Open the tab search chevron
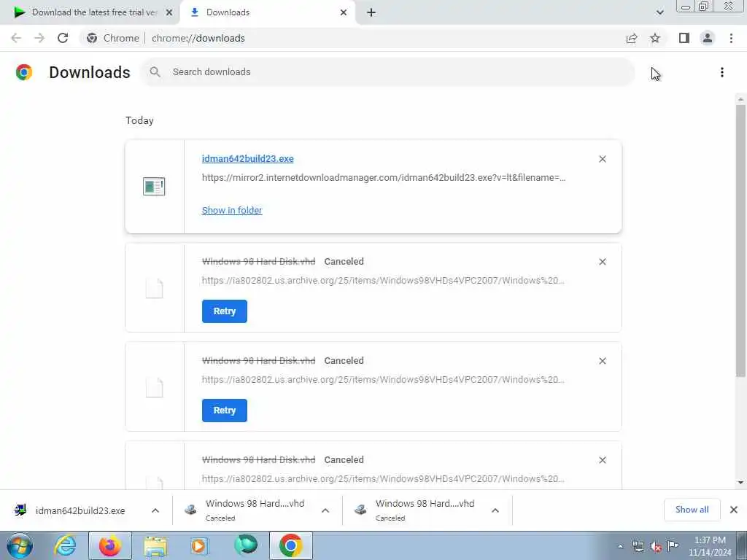 coord(659,12)
